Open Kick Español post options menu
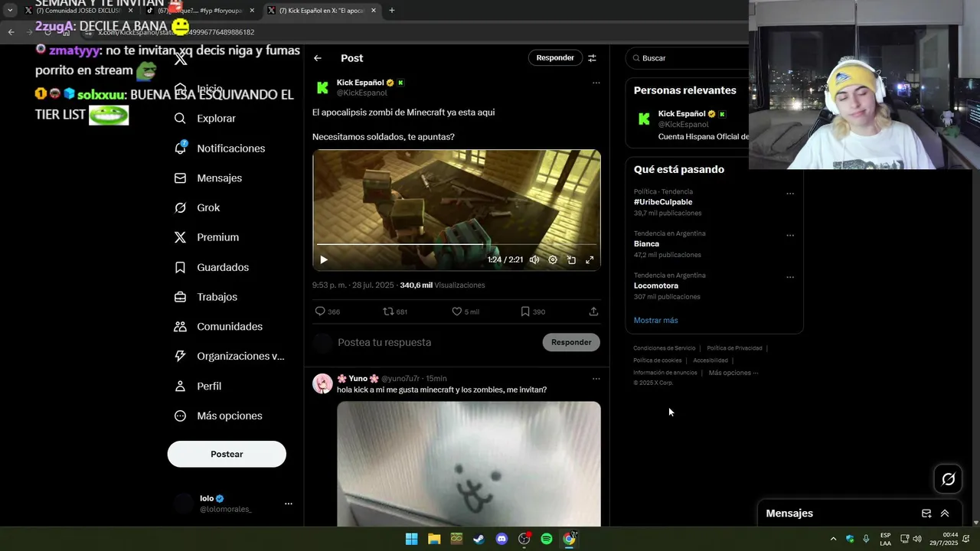 596,83
